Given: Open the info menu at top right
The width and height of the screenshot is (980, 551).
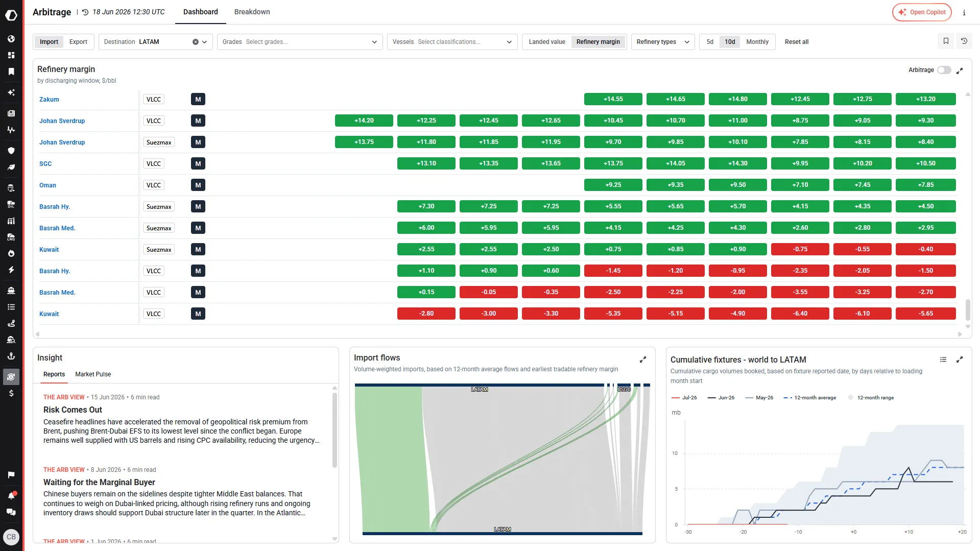Looking at the screenshot, I should point(964,12).
